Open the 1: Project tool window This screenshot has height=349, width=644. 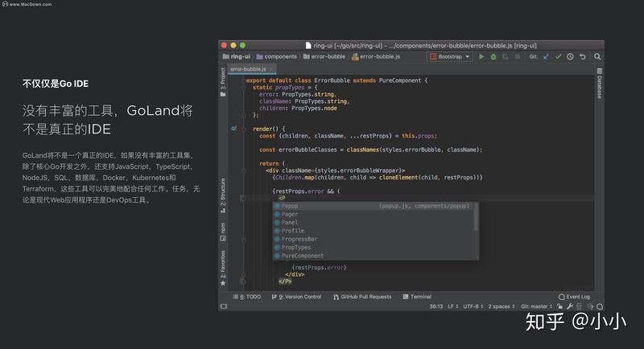[x=223, y=83]
